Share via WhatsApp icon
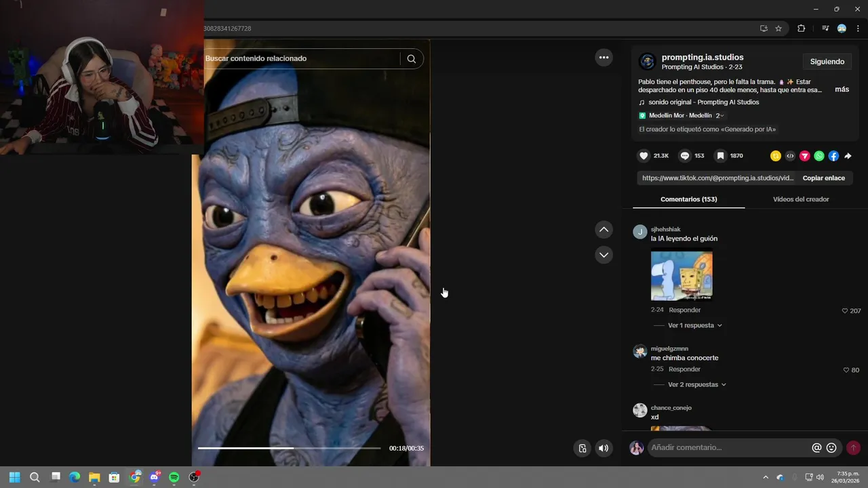Viewport: 868px width, 488px height. 819,156
